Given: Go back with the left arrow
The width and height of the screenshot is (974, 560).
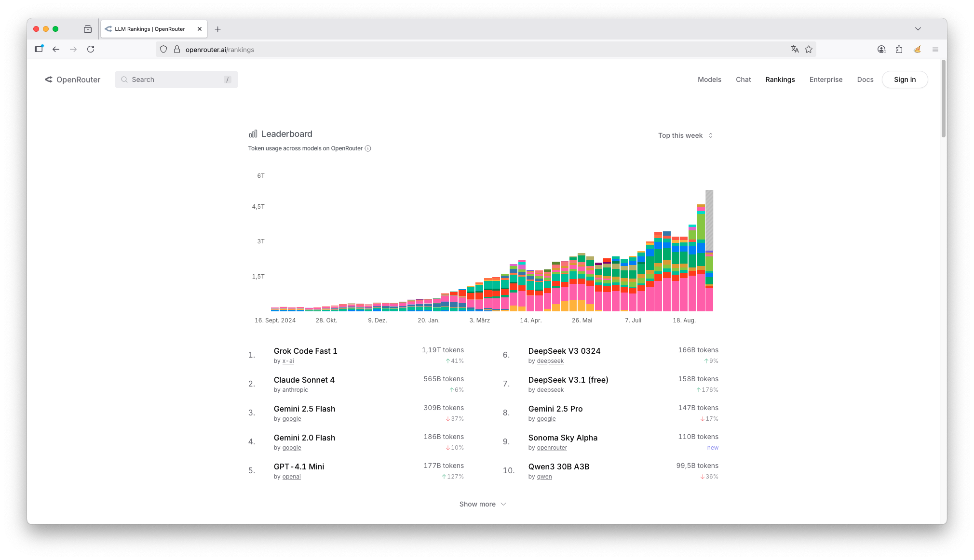Looking at the screenshot, I should click(x=56, y=49).
